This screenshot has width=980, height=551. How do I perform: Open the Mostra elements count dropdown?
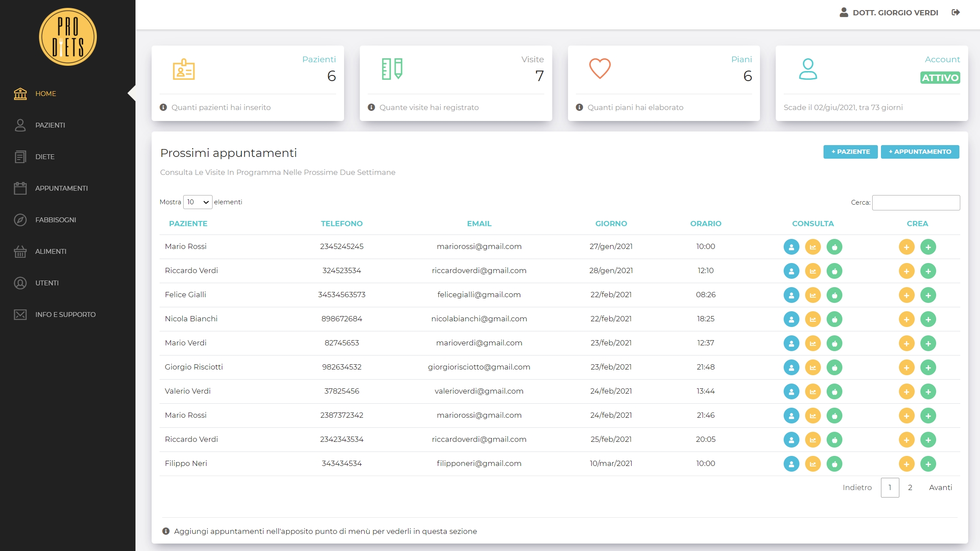[198, 202]
